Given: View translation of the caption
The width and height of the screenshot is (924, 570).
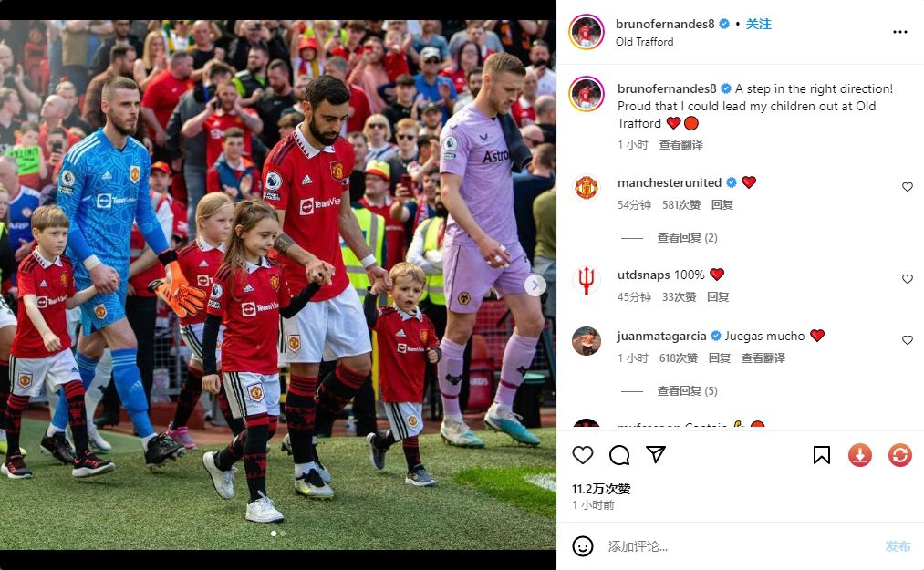Looking at the screenshot, I should tap(680, 144).
